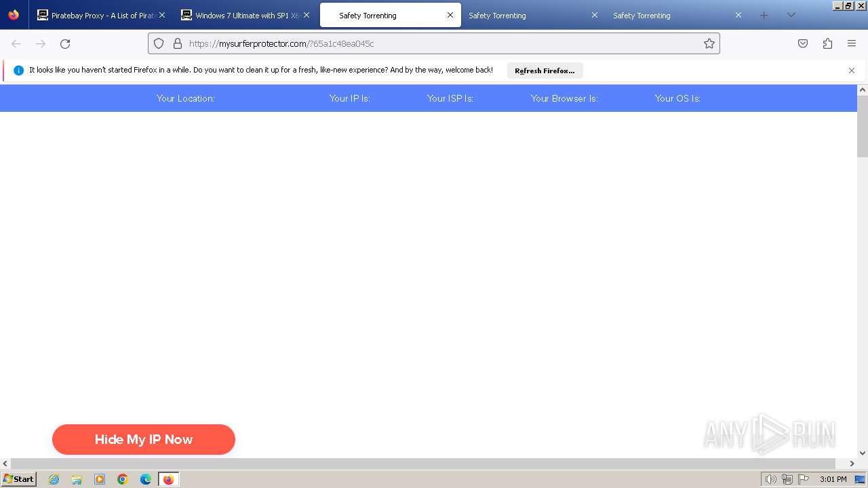The height and width of the screenshot is (488, 868).
Task: Switch to Piratebay Proxy tab
Action: click(101, 15)
